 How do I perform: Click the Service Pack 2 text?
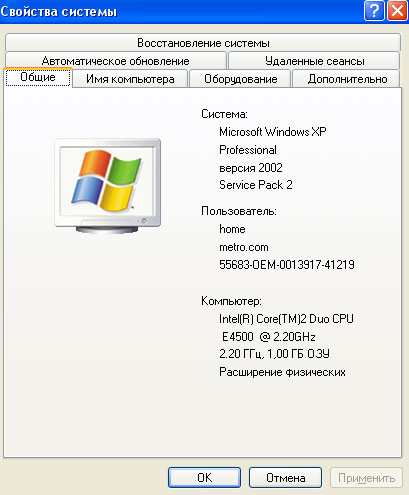pos(256,185)
